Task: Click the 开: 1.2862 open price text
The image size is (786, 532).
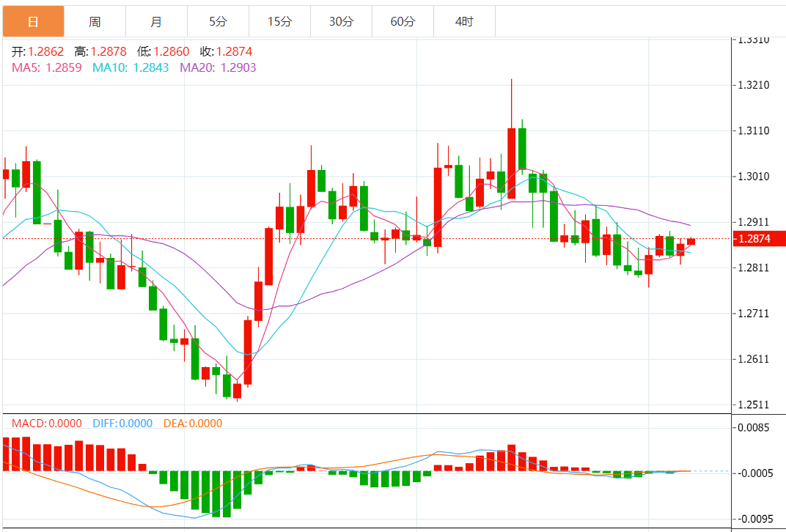Action: point(37,51)
